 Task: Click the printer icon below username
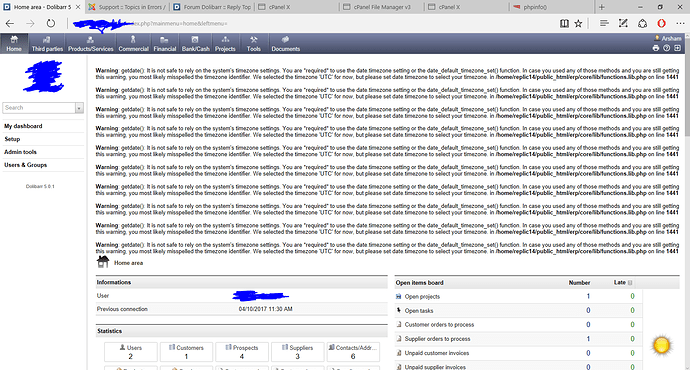click(x=656, y=48)
